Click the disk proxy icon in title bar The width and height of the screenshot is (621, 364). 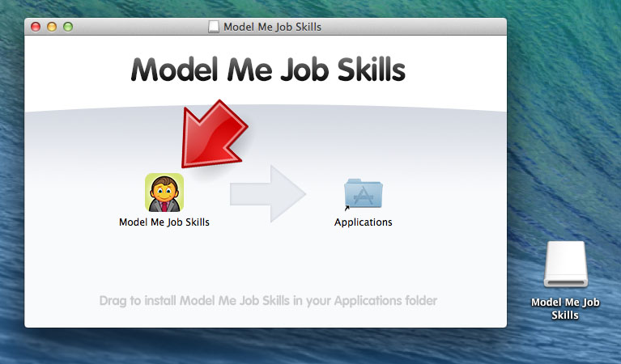point(214,27)
